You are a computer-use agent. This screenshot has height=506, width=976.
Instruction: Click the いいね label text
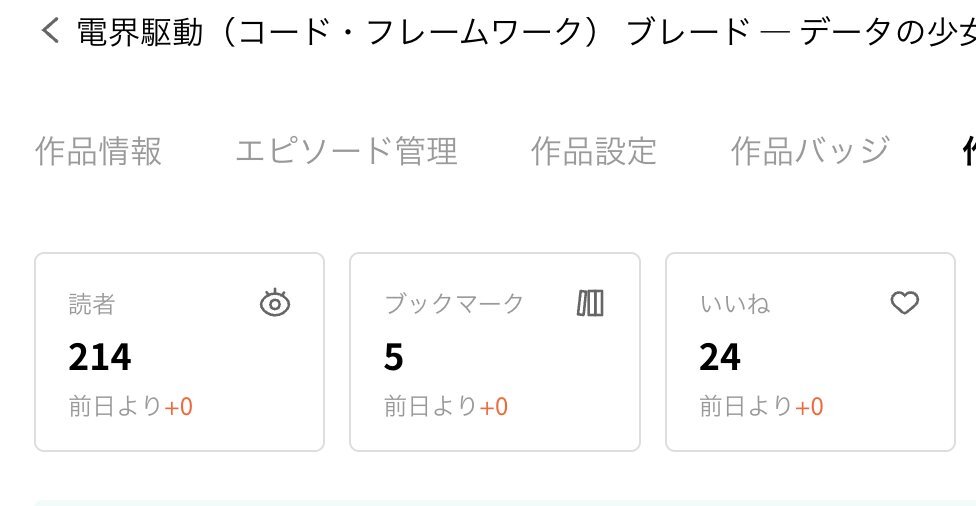734,304
